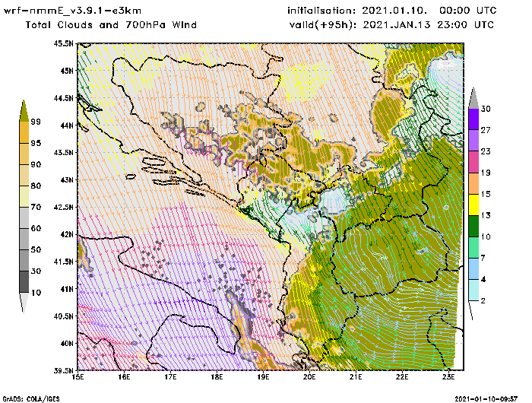The height and width of the screenshot is (403, 532).
Task: Click the 23E longitude label
Action: pos(448,377)
